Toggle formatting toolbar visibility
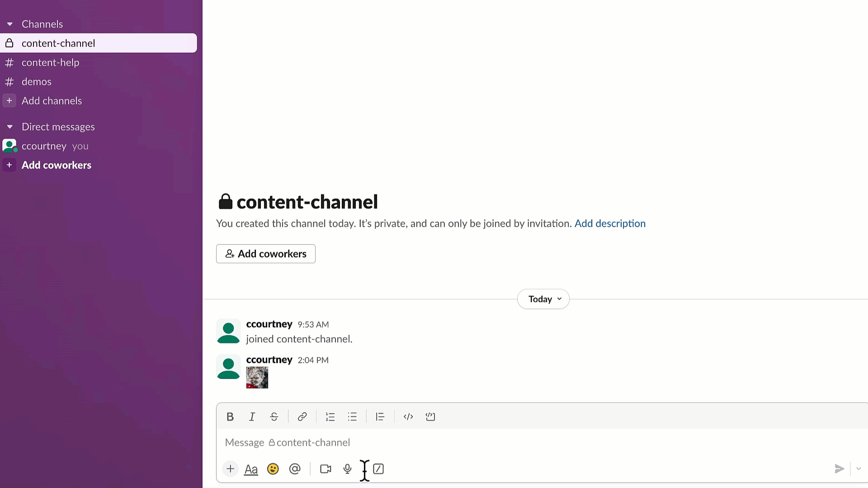The height and width of the screenshot is (488, 868). (251, 469)
